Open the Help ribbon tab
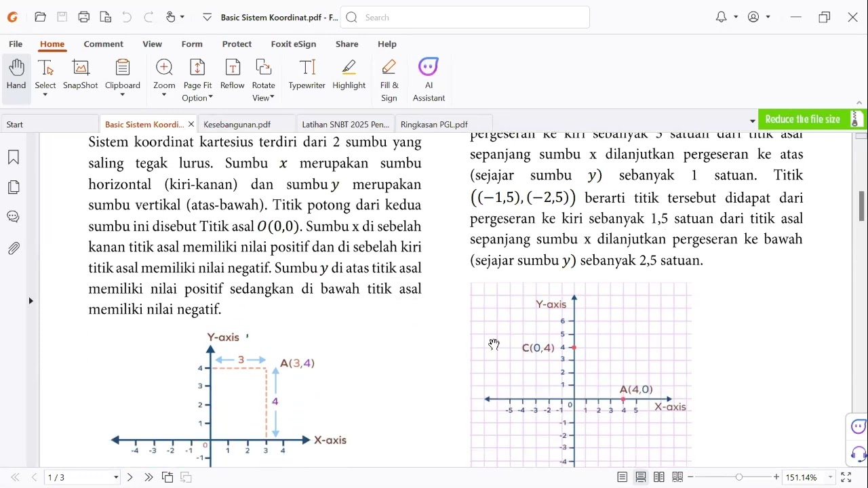The width and height of the screenshot is (868, 488). tap(387, 44)
